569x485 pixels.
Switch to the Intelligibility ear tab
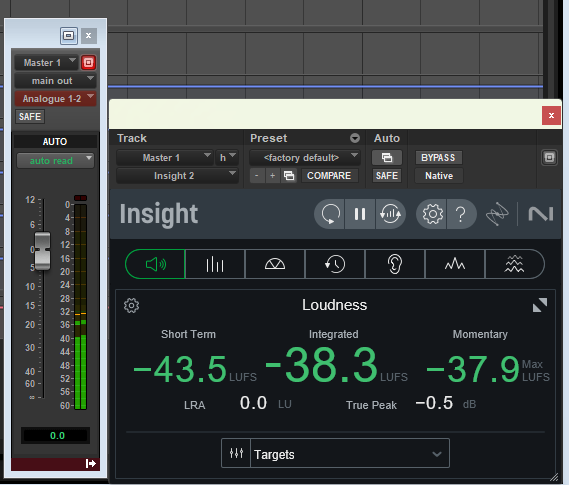(395, 264)
